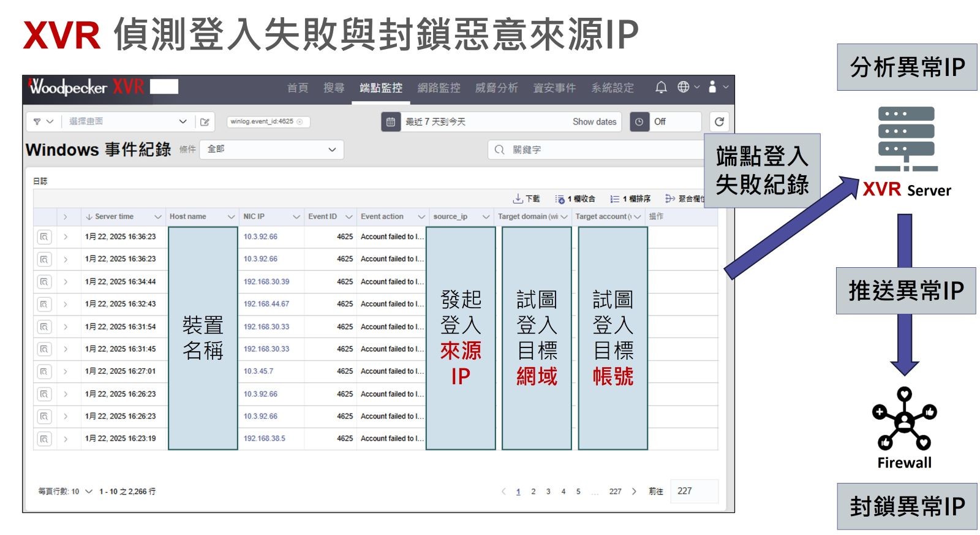The image size is (980, 535).
Task: Click the 1 欄收合 column collapse icon
Action: pyautogui.click(x=560, y=199)
